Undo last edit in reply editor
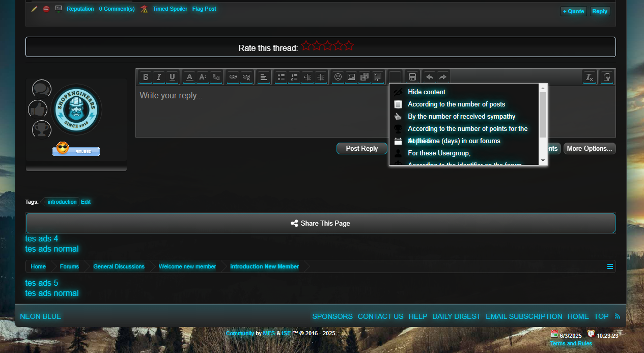Screen dimensions: 644x353 click(x=430, y=77)
